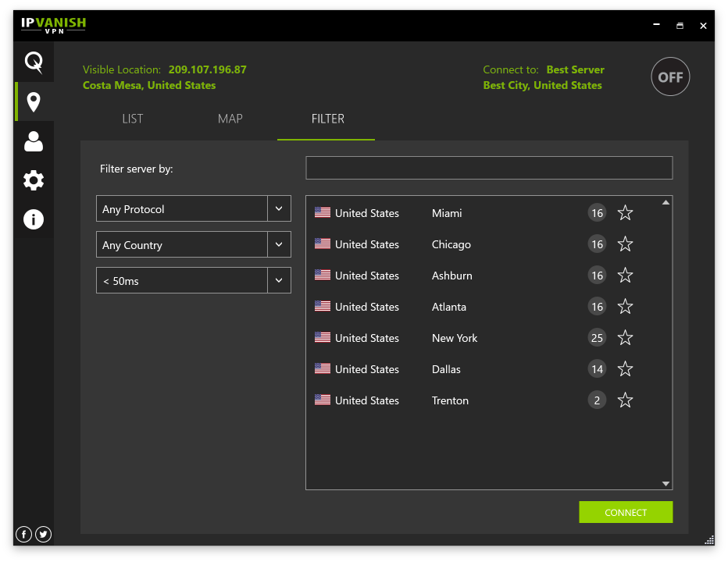
Task: Maximize the IPVanish window
Action: (680, 26)
